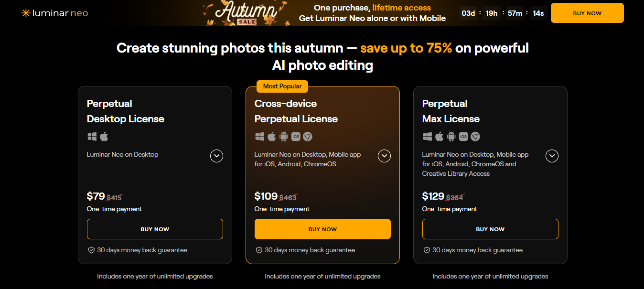Select the iOS icon in Cross-device Perpetual License
This screenshot has height=289, width=644.
coord(295,136)
